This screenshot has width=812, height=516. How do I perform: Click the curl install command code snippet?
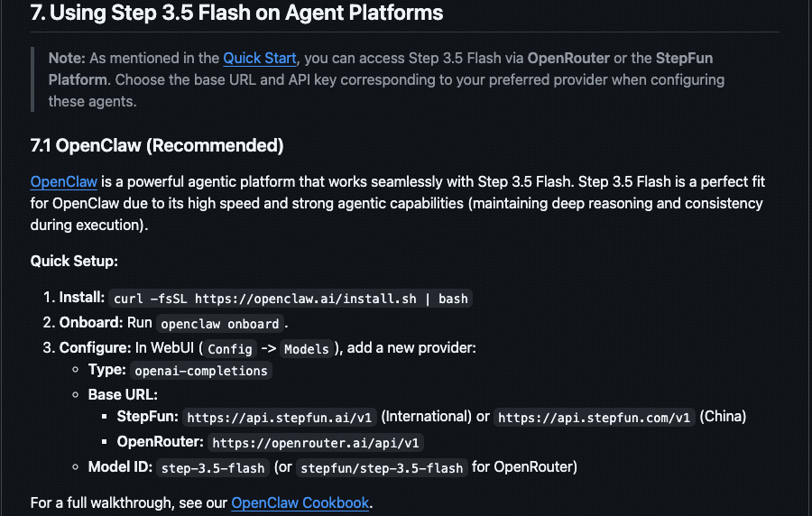(x=291, y=299)
